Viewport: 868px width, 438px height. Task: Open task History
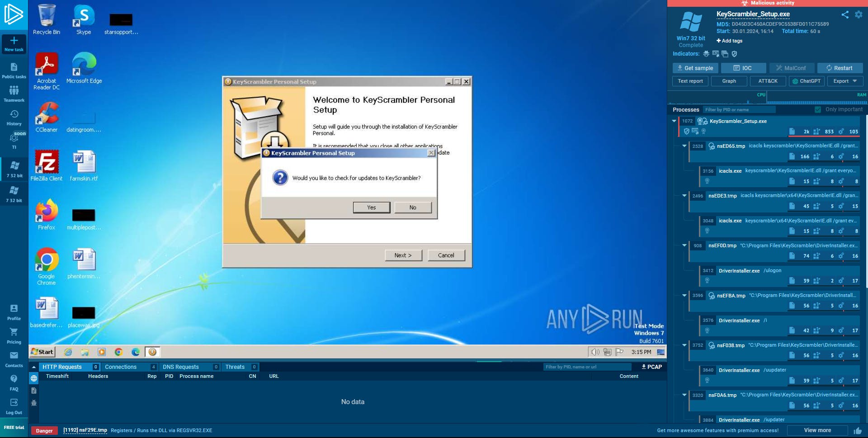(x=14, y=118)
